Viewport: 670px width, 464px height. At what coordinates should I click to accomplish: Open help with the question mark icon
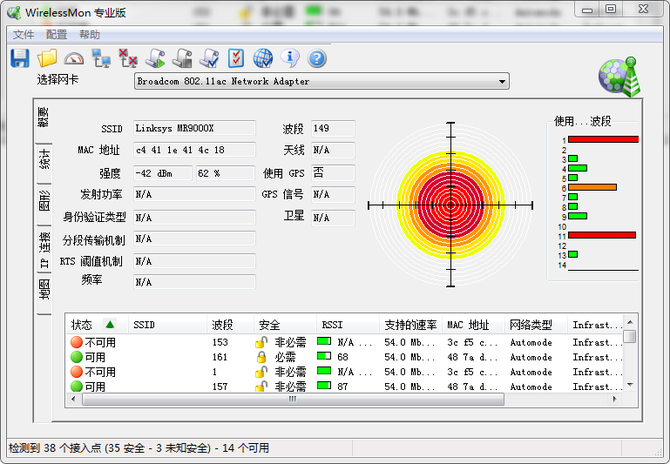coord(317,58)
